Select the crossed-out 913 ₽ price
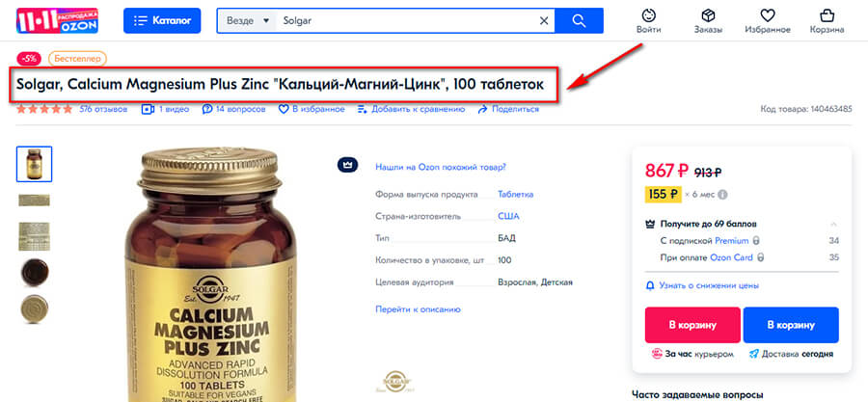Viewport: 868px width, 402px height. 708,173
